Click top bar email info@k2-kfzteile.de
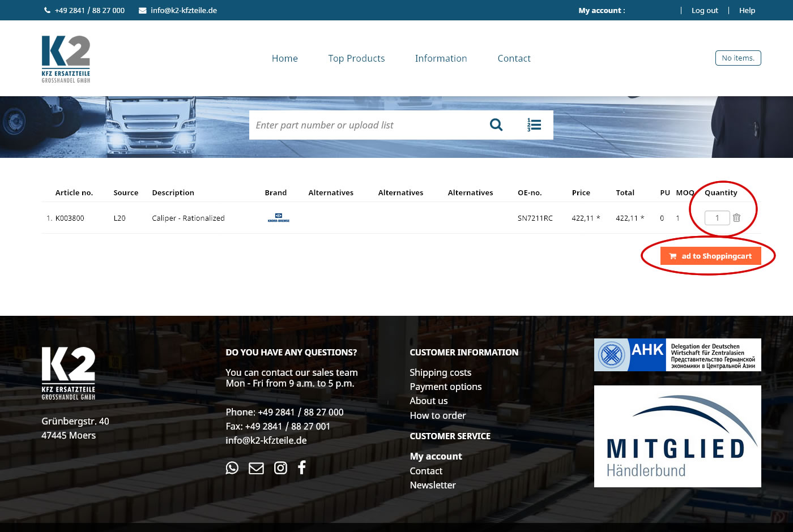This screenshot has width=793, height=532. tap(184, 10)
